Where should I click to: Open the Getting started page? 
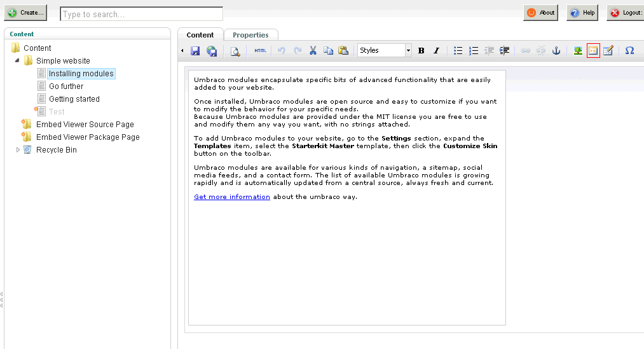point(74,99)
